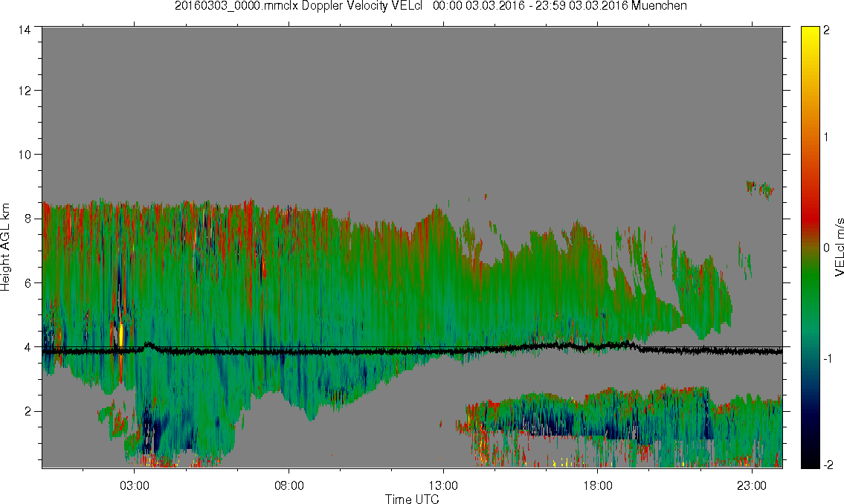Click the 4 km height tick label

coord(27,347)
